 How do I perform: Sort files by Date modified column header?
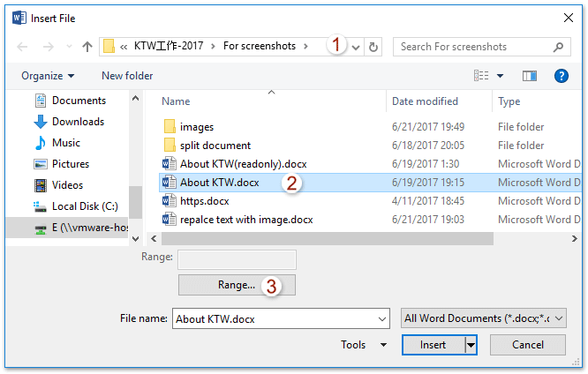[425, 101]
